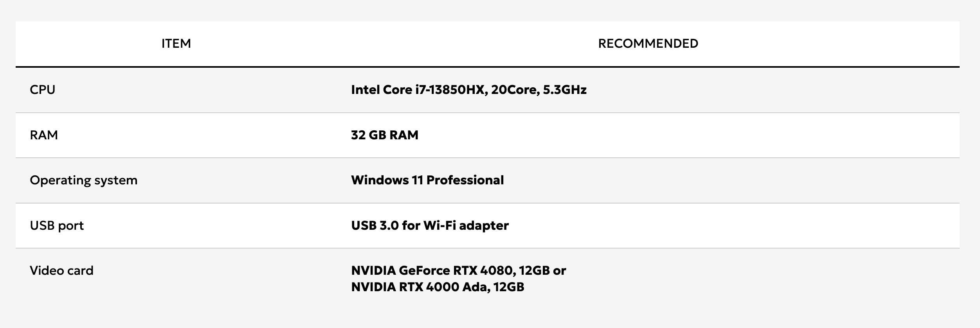Click the ITEM column header
The width and height of the screenshot is (980, 328).
(176, 43)
